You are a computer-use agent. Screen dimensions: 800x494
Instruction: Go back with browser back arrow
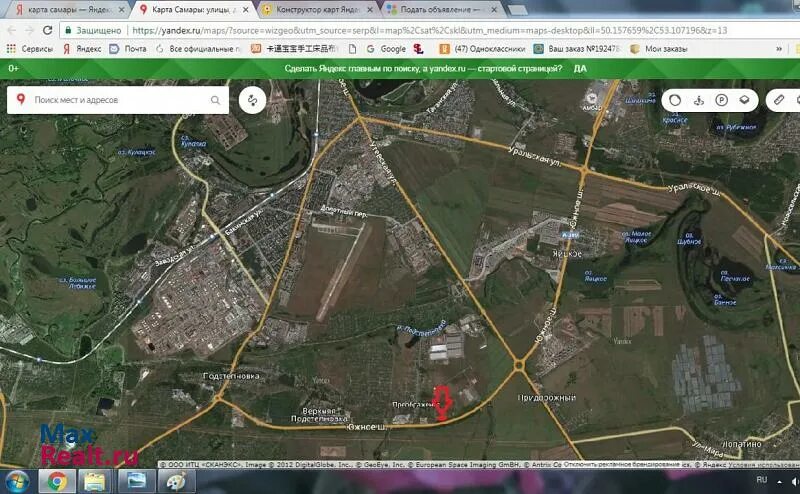tap(12, 30)
